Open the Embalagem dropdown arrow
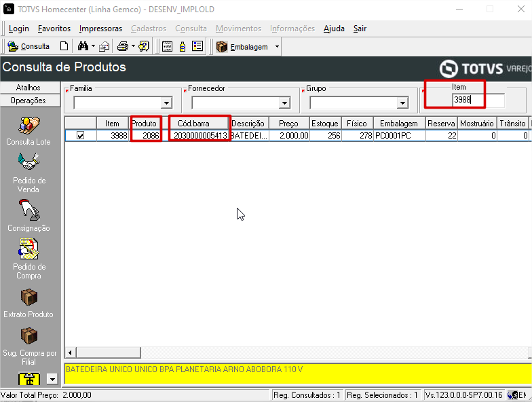This screenshot has height=402, width=532. click(x=277, y=46)
